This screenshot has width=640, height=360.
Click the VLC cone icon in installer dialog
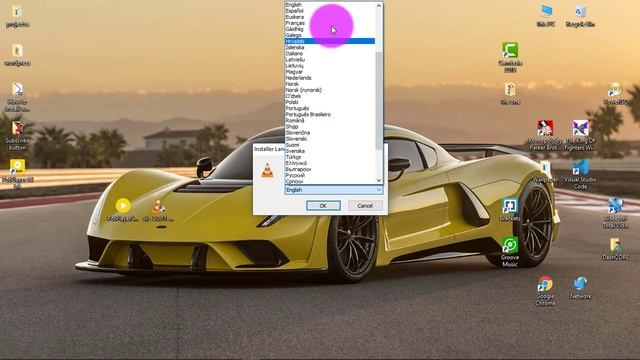coord(267,170)
